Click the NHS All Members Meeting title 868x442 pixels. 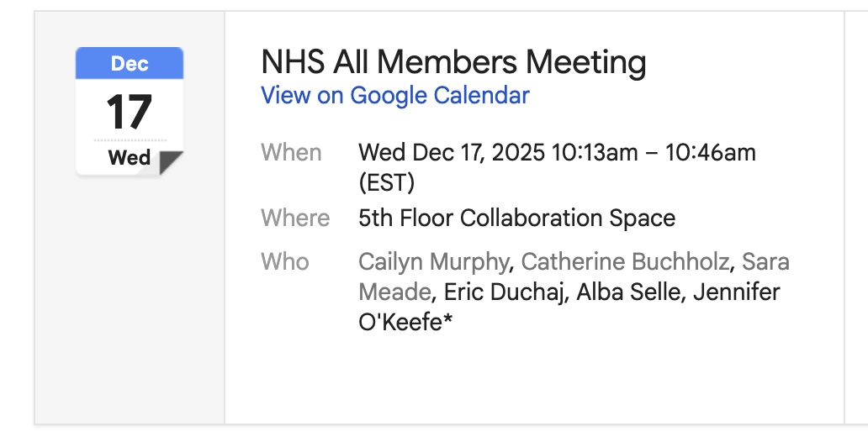click(x=453, y=62)
